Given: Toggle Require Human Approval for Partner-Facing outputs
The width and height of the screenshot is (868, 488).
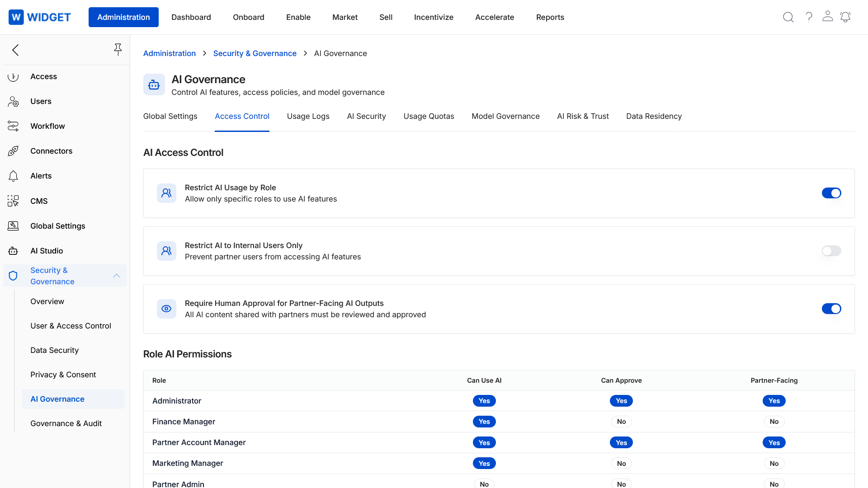Looking at the screenshot, I should coord(831,309).
